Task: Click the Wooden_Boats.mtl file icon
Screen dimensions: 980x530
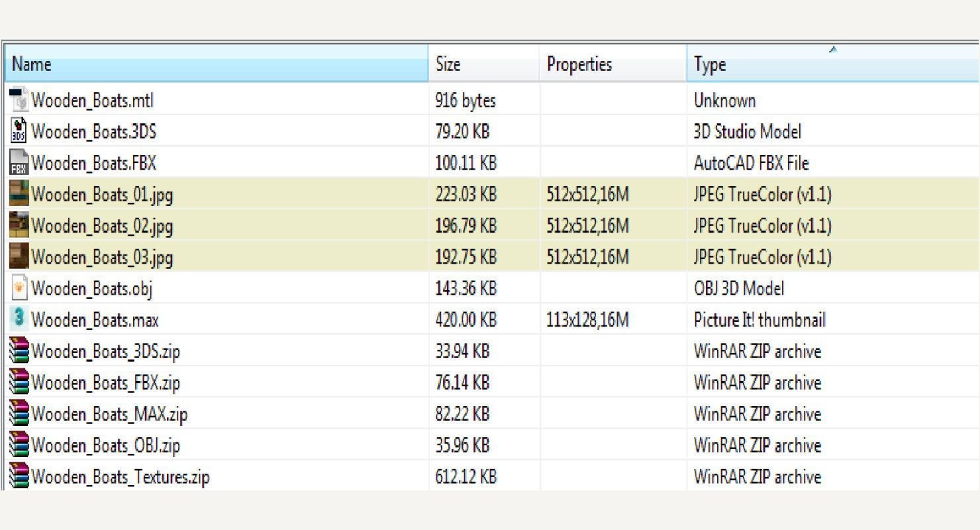Action: (19, 100)
